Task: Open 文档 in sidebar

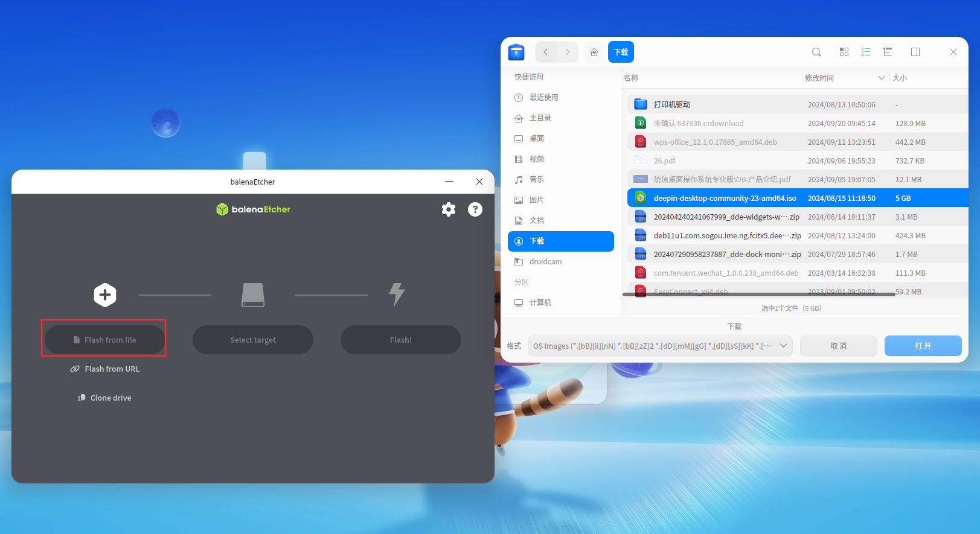Action: tap(561, 220)
